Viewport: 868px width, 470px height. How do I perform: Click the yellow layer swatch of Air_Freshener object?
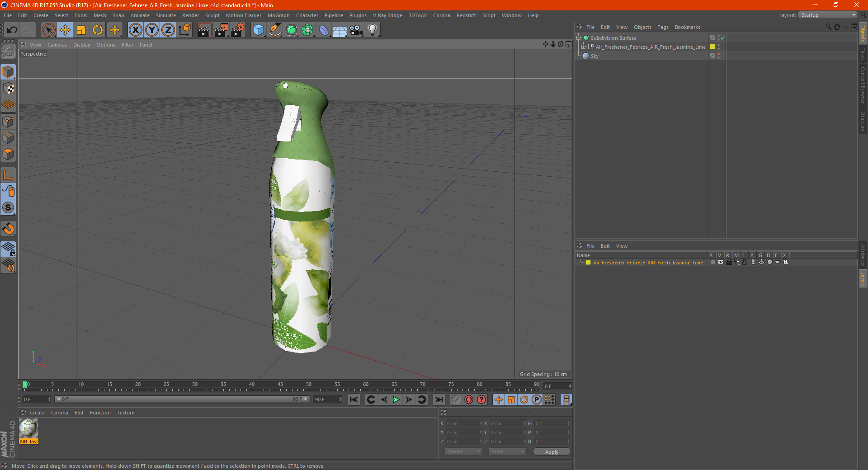tap(712, 47)
